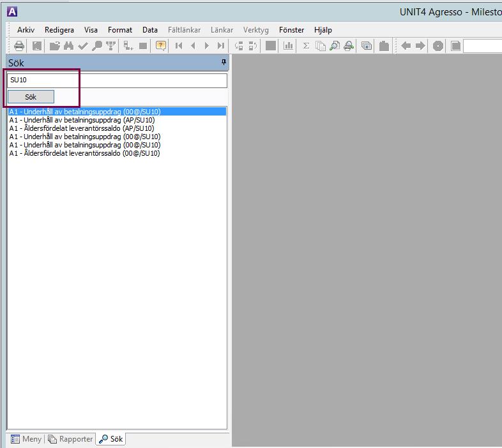Click the hierarchy chart toolbar icon
This screenshot has height=448, width=502.
[110, 46]
